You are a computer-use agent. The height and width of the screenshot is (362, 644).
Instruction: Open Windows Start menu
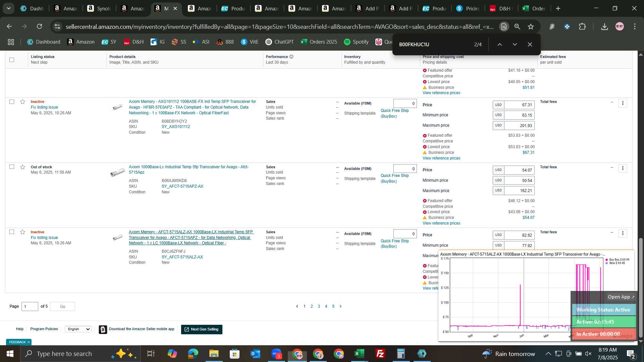(10, 354)
